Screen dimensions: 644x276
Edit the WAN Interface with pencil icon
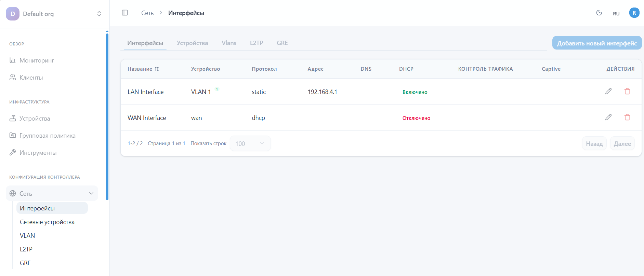point(608,117)
